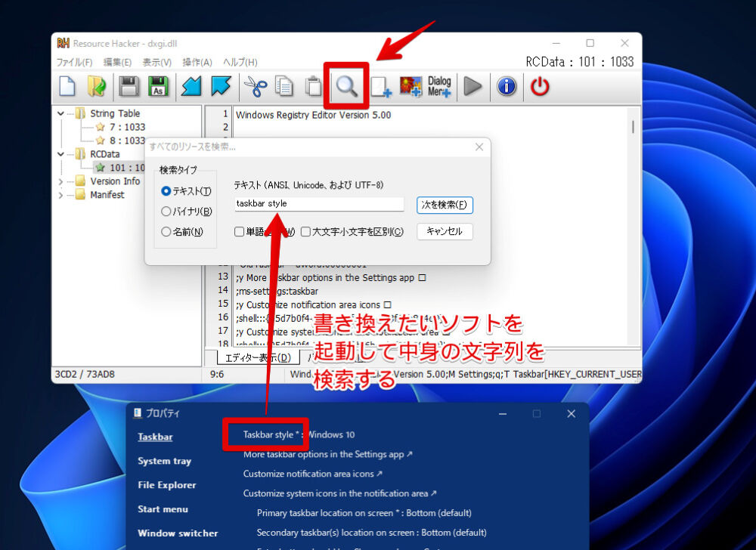The height and width of the screenshot is (550, 756).
Task: Open System tray section in プロパティ window
Action: point(164,461)
